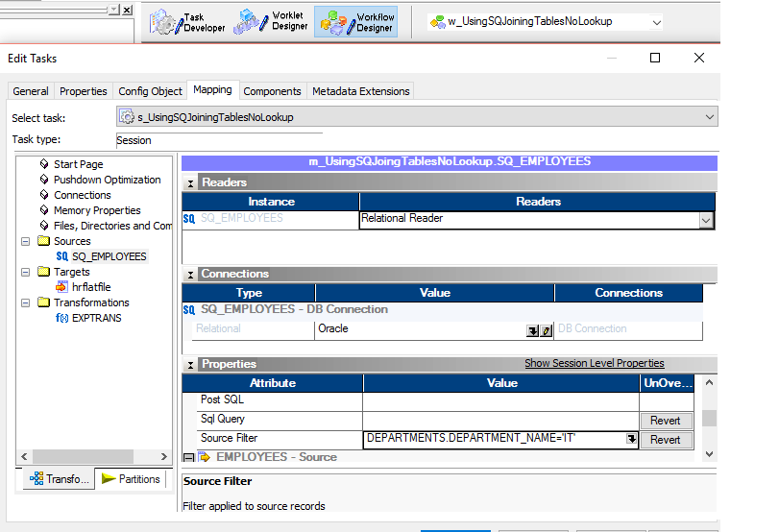This screenshot has width=779, height=532.
Task: Click the workflow icon beside workflow name
Action: 438,22
